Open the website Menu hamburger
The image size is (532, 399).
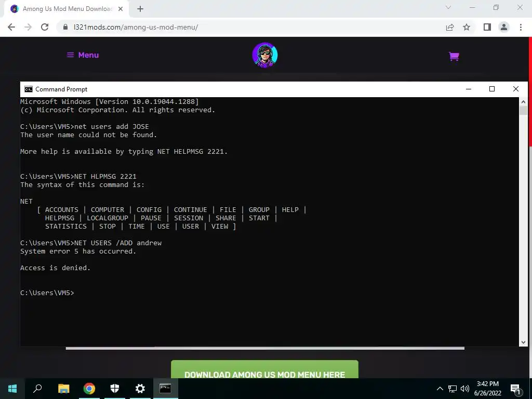pos(83,55)
